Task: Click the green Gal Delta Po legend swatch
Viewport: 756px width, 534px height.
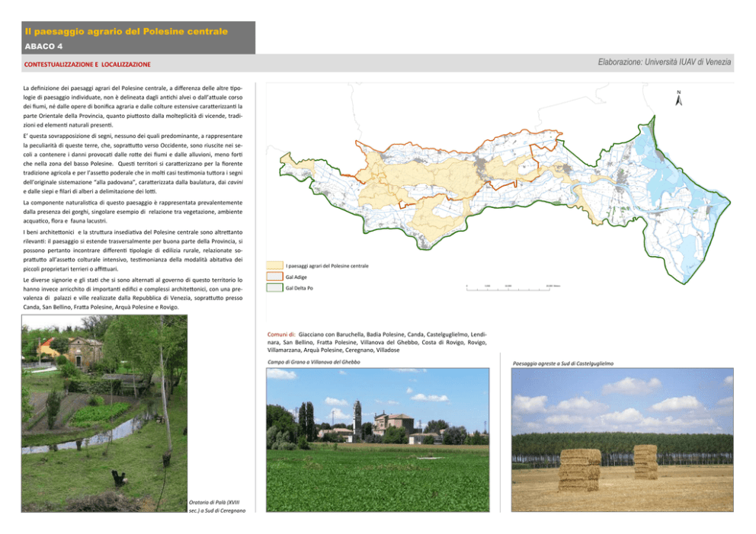Action: (x=274, y=288)
